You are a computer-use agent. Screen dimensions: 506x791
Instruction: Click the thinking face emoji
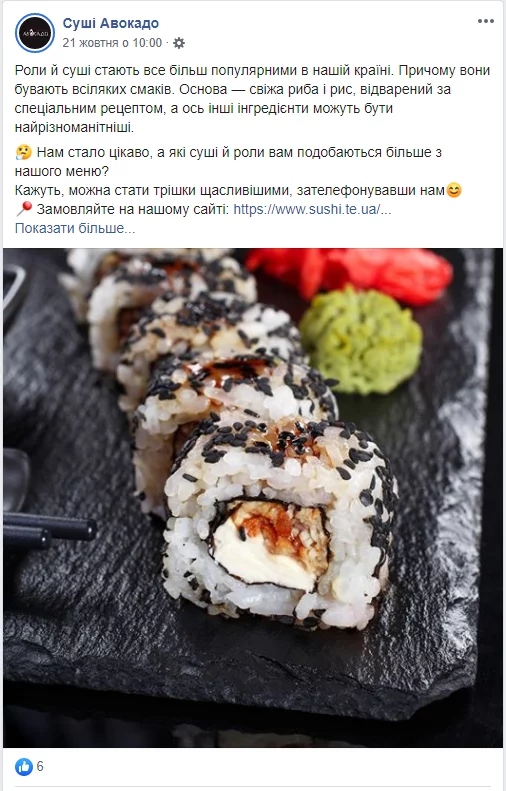pos(23,152)
